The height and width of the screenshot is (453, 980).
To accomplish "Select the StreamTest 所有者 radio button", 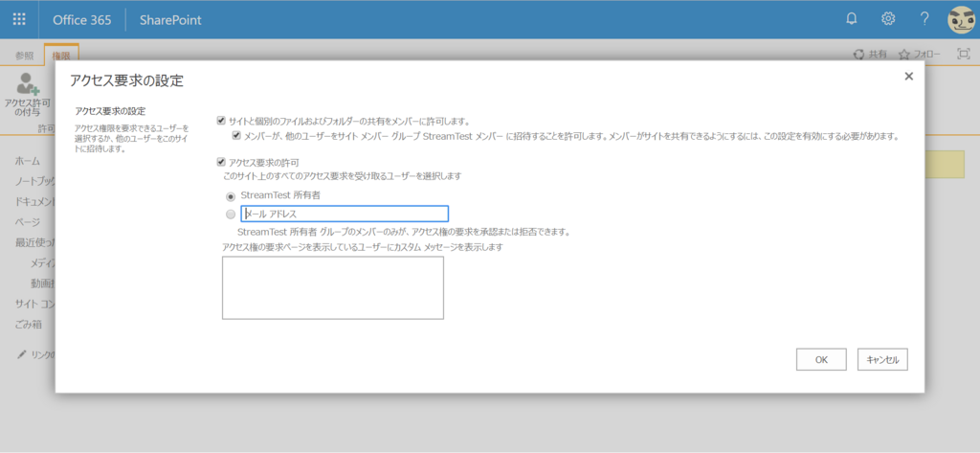I will 231,195.
